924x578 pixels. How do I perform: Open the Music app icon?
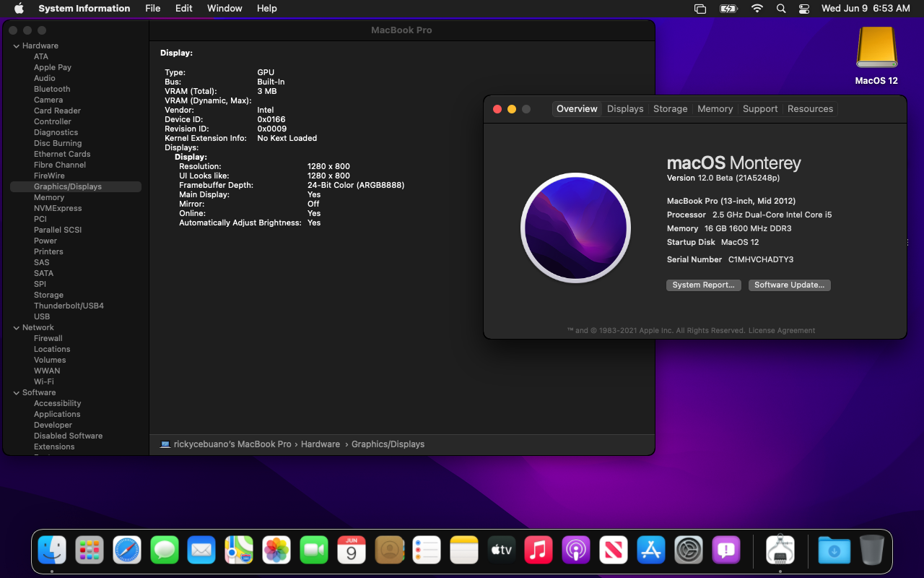(x=539, y=551)
